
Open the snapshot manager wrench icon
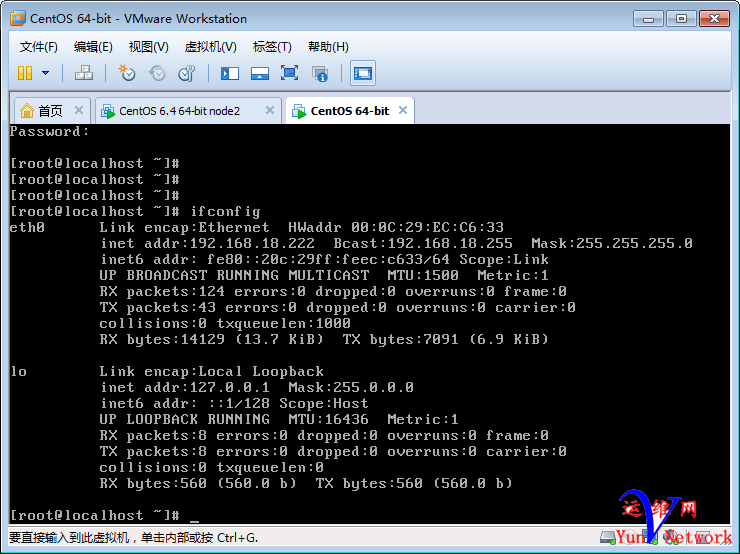tap(187, 73)
